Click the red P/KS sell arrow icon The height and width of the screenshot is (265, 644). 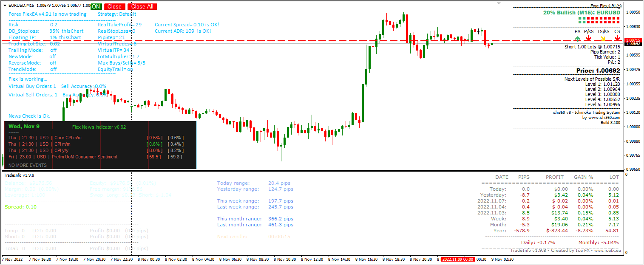coord(588,38)
